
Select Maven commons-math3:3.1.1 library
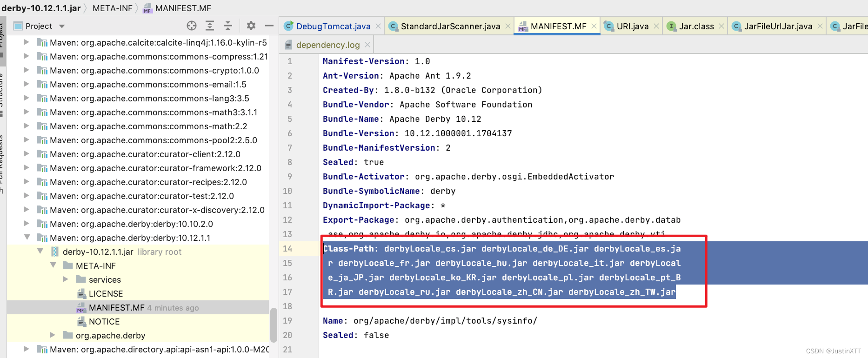154,113
